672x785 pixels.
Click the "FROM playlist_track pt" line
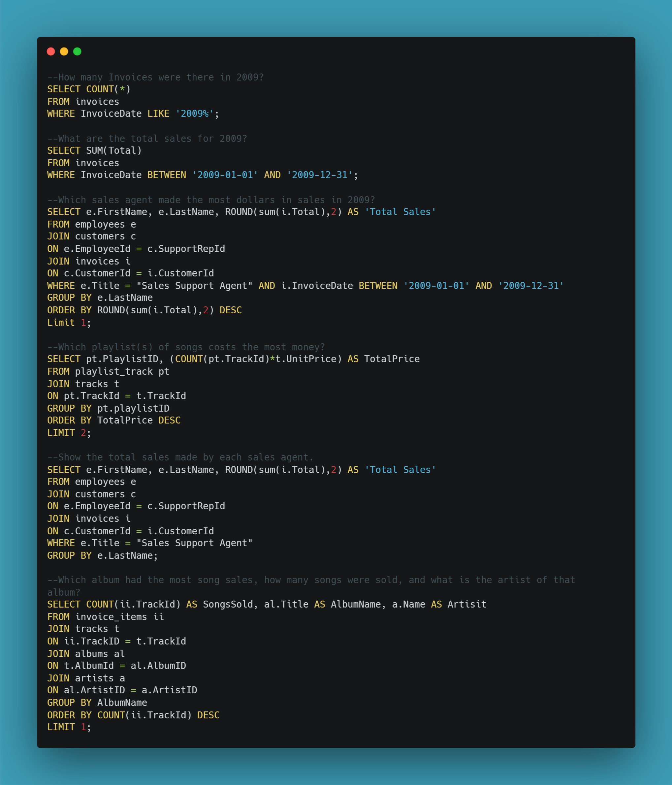(x=108, y=372)
